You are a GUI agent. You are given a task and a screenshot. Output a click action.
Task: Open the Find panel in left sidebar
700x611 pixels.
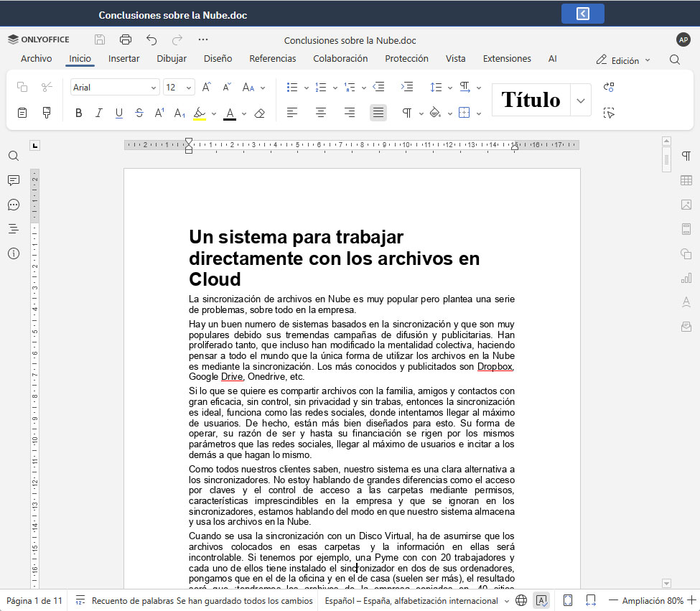pos(14,156)
